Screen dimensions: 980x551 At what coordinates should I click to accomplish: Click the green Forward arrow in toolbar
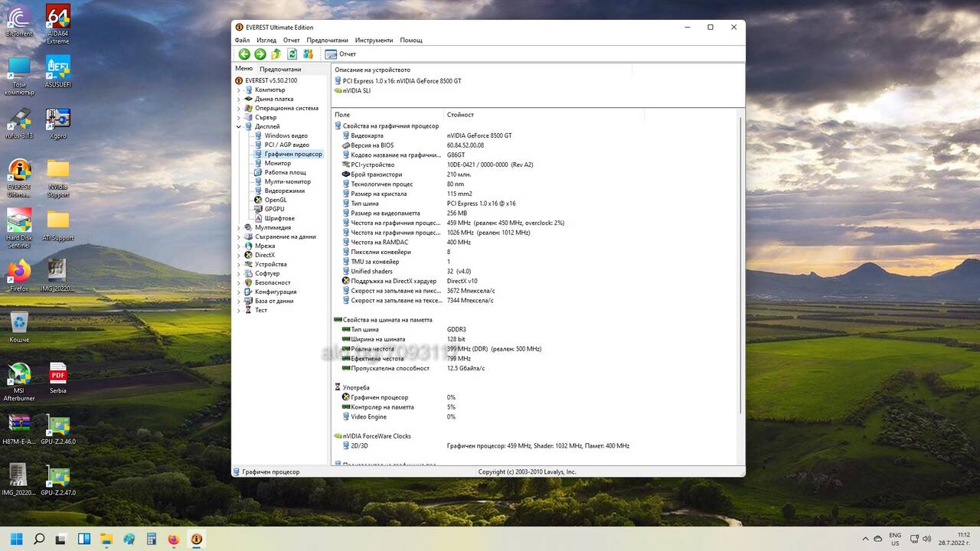click(x=260, y=54)
